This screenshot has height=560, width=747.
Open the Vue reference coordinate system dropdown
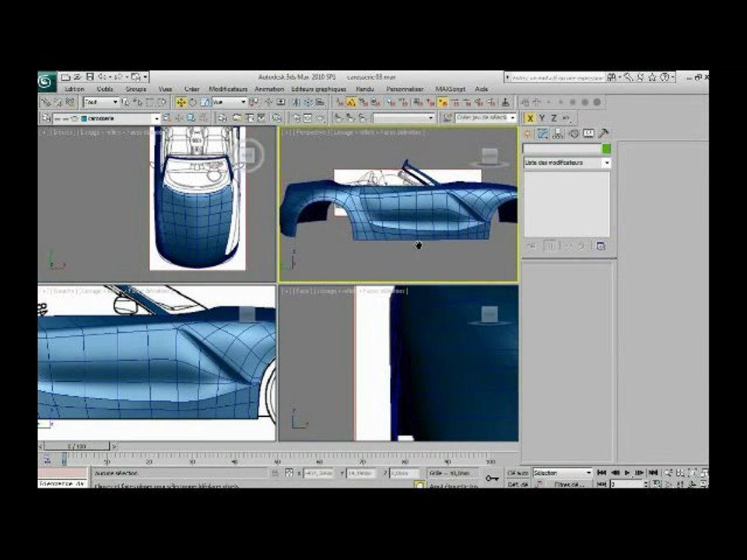(229, 103)
